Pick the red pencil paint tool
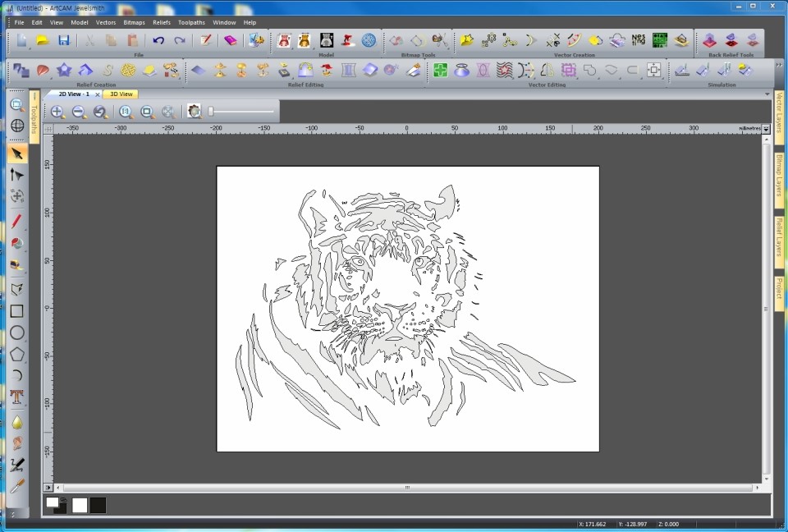The image size is (788, 532). point(17,221)
